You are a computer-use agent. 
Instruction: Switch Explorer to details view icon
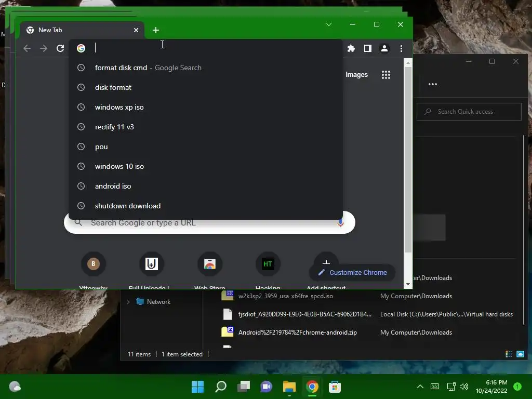pos(509,354)
